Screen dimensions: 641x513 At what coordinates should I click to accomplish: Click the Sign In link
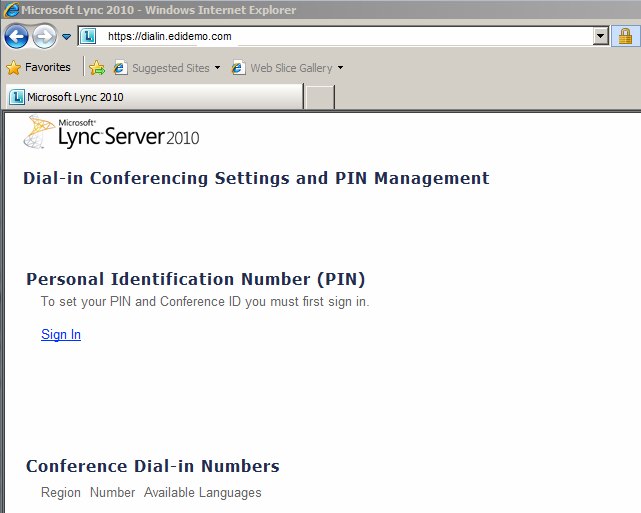click(x=61, y=334)
